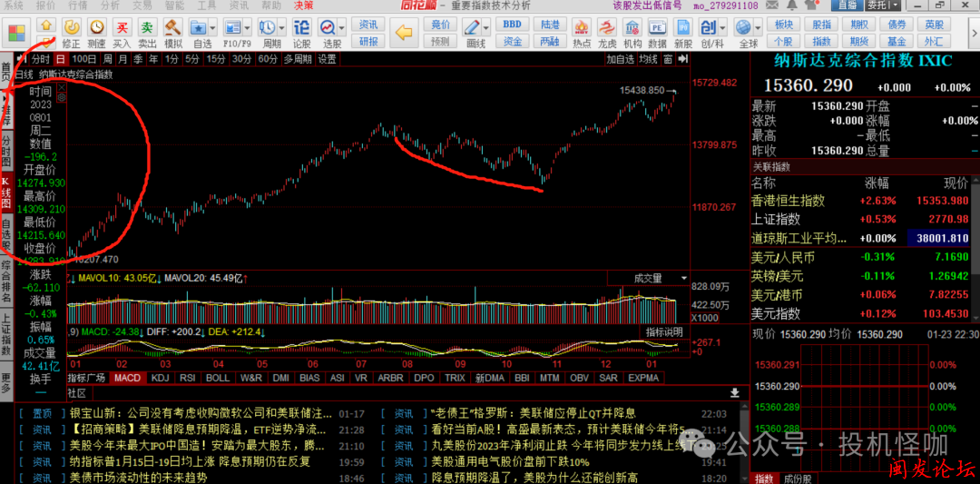
Task: Open the 分析 menu
Action: pyautogui.click(x=110, y=5)
